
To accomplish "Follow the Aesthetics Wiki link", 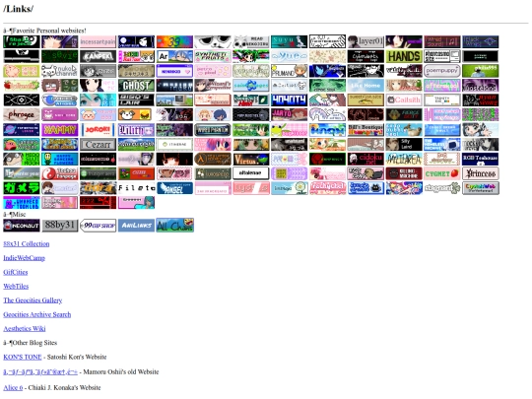I will [x=25, y=328].
